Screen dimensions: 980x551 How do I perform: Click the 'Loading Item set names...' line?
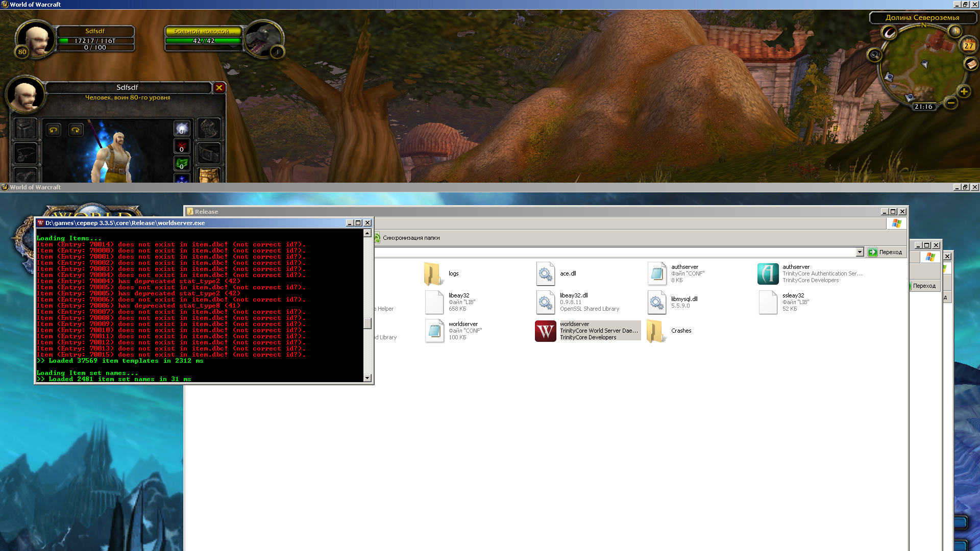click(x=87, y=373)
